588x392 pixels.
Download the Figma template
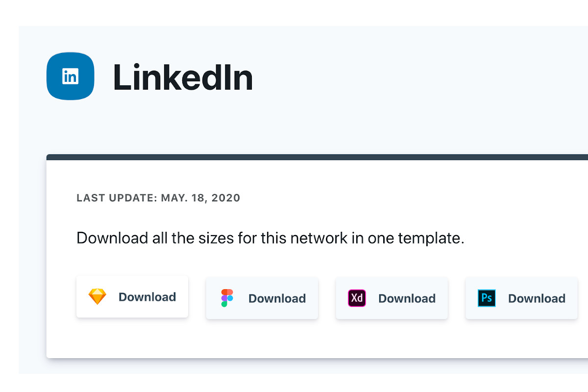[262, 298]
